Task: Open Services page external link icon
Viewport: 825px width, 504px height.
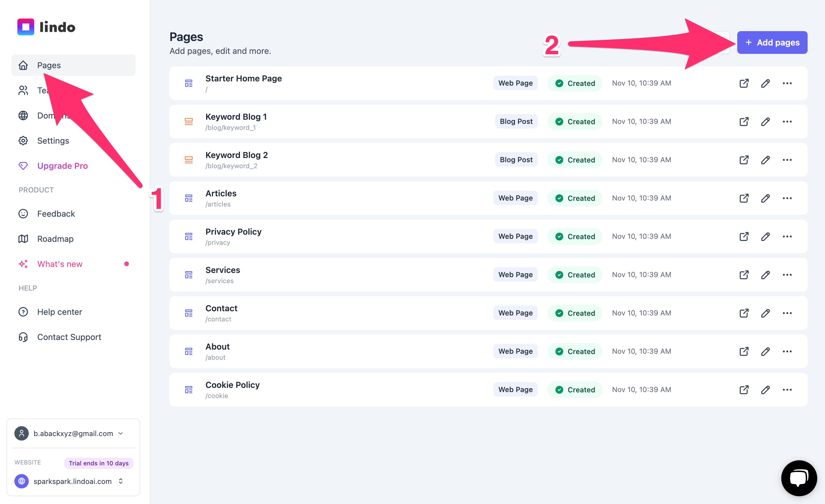Action: (x=744, y=274)
